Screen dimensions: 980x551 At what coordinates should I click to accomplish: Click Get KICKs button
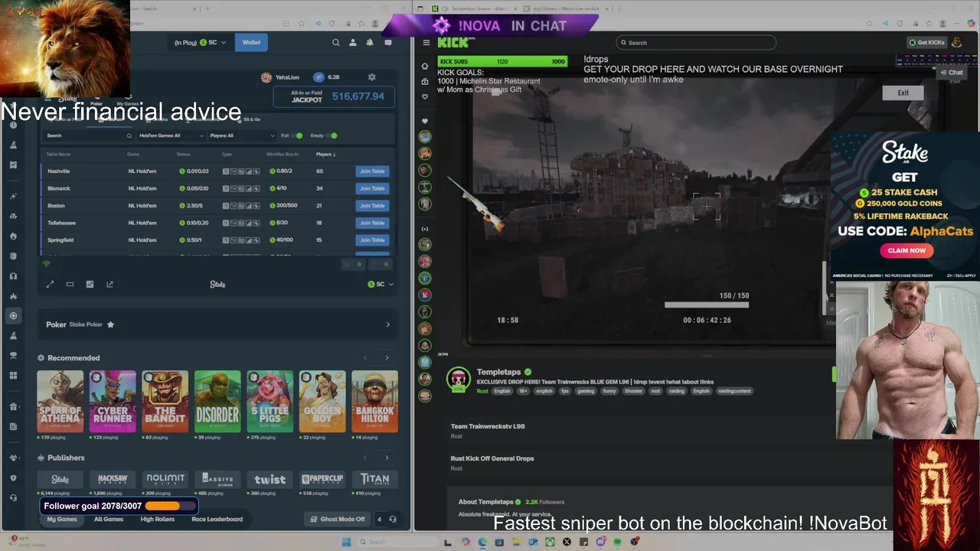[926, 43]
